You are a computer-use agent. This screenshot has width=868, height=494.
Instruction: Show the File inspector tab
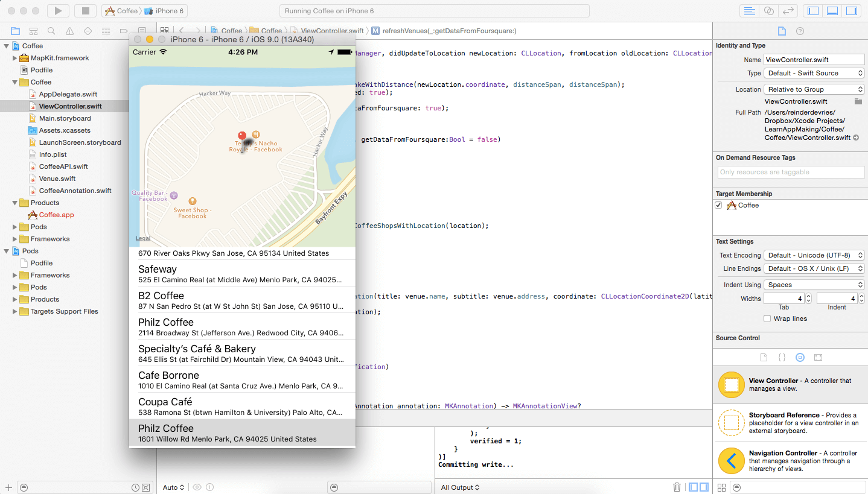(x=781, y=31)
